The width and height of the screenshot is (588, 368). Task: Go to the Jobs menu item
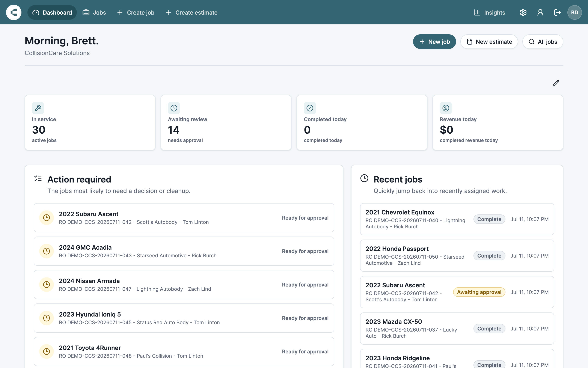(x=94, y=12)
